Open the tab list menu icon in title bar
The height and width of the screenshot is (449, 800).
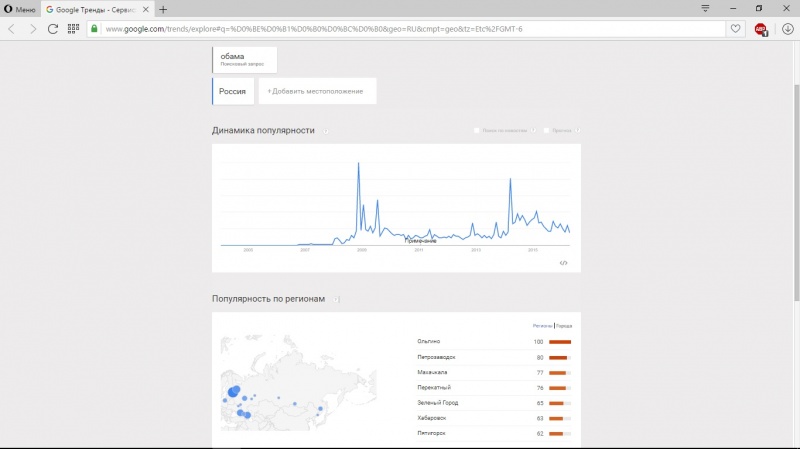[706, 8]
